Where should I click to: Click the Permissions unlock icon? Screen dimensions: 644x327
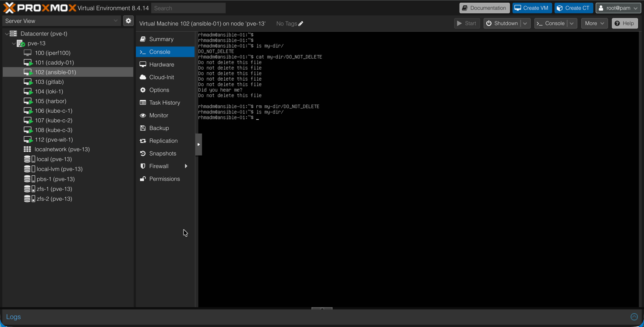[143, 179]
